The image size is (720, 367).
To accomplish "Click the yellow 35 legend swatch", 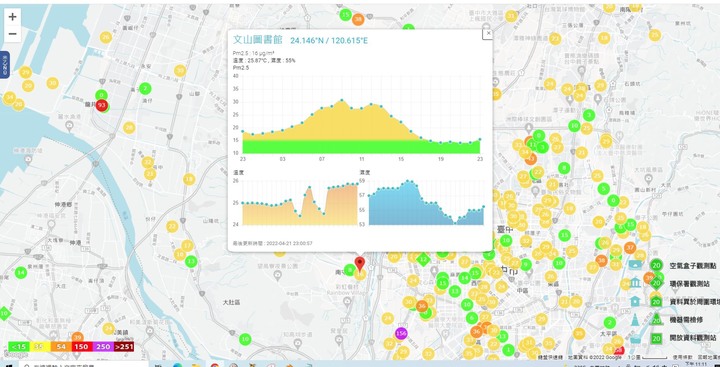I will (39, 346).
